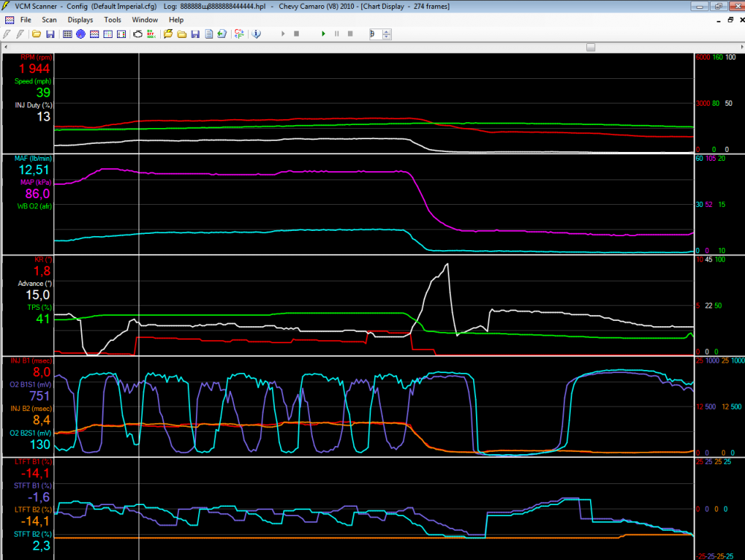
Task: Click the vehicle info icon
Action: point(256,34)
